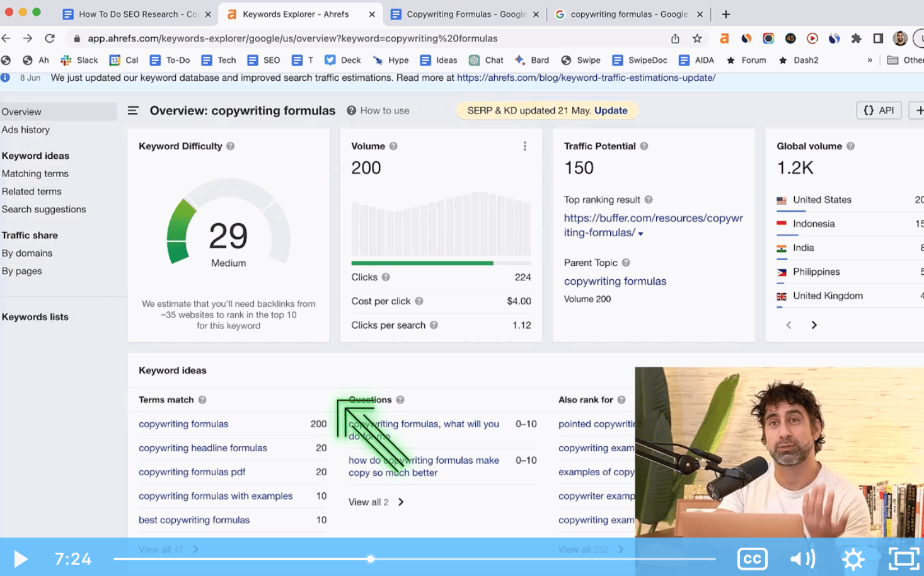Expand top ranking result URL dropdown
The height and width of the screenshot is (576, 924).
641,234
